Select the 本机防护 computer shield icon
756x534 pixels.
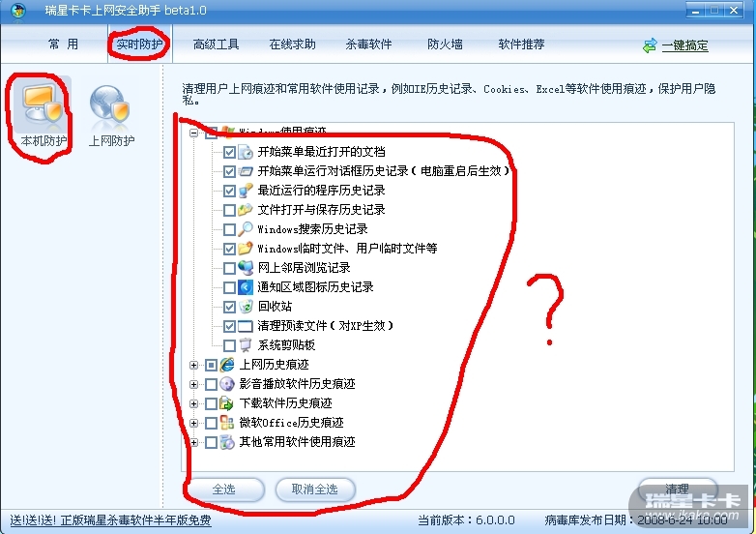(x=43, y=105)
